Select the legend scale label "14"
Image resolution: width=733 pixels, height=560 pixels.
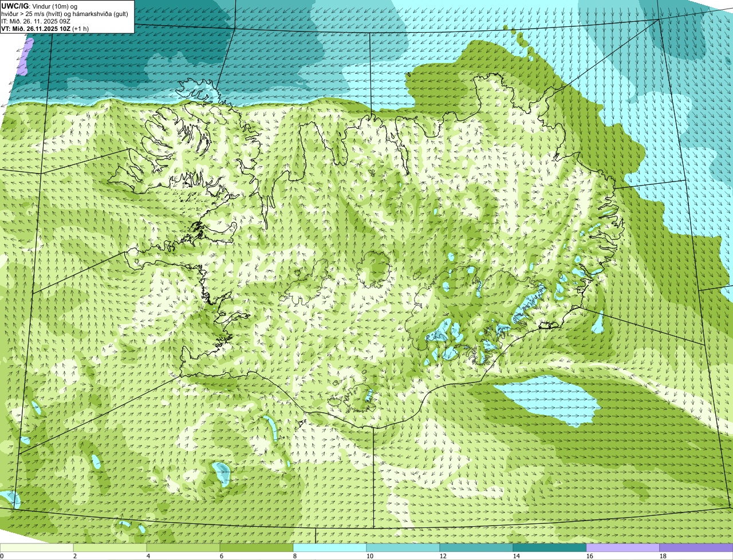[x=517, y=556]
